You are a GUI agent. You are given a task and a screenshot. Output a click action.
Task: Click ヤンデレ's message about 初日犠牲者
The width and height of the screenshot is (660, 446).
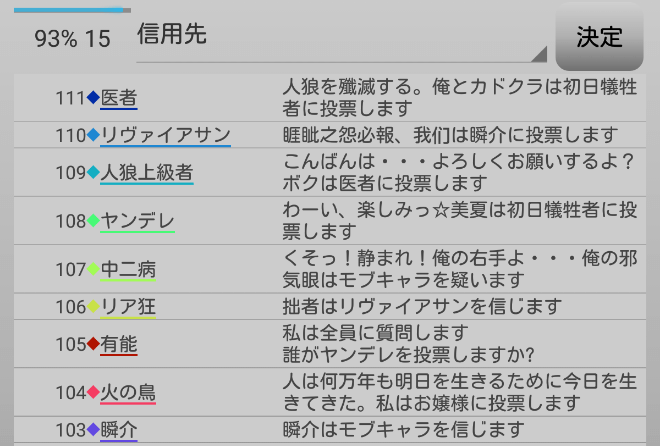(460, 221)
